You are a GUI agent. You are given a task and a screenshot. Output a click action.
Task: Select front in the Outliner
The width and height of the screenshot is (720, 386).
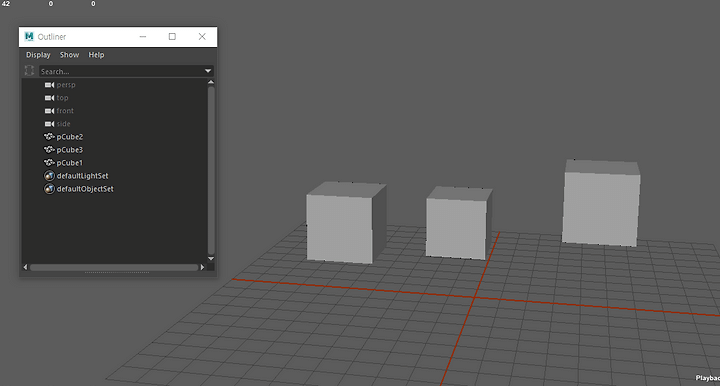tap(65, 111)
